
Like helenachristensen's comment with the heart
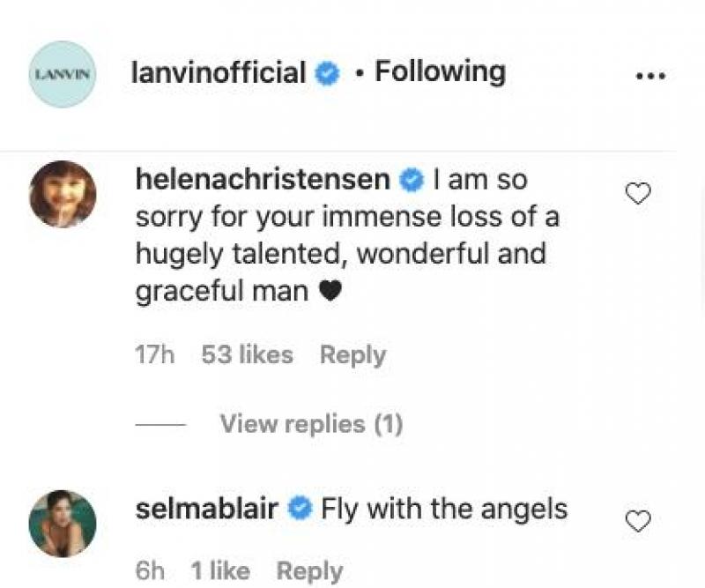pos(637,194)
